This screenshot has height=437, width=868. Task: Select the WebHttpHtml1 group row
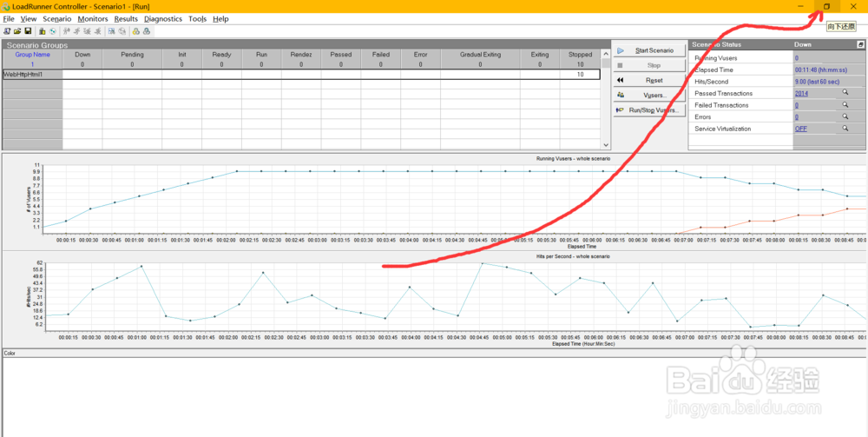(301, 74)
